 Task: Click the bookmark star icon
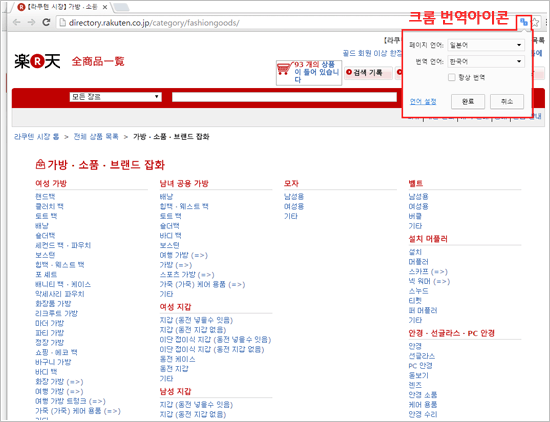click(x=535, y=22)
